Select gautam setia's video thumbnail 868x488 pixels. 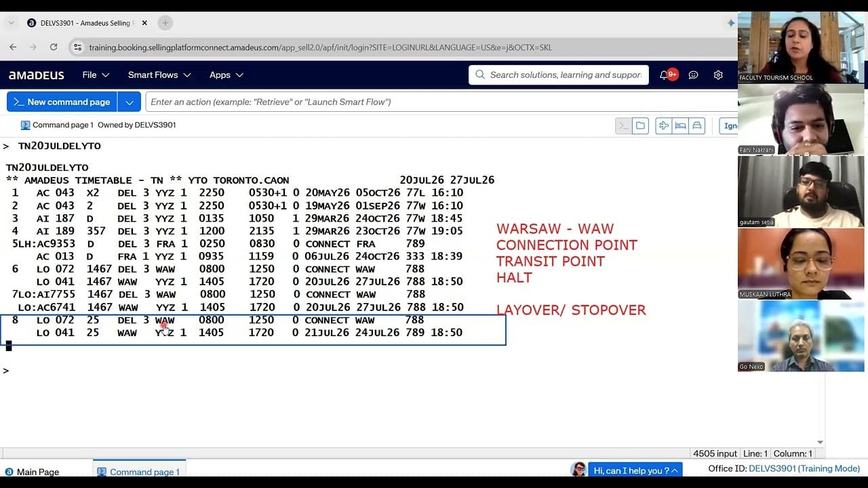point(801,192)
